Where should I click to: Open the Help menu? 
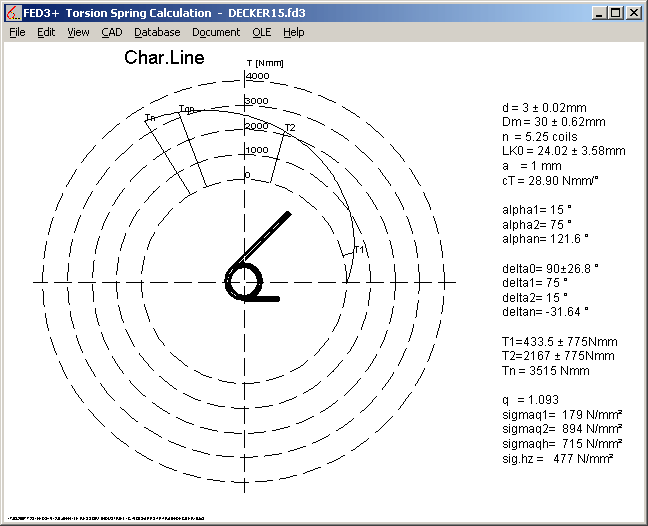pos(293,32)
